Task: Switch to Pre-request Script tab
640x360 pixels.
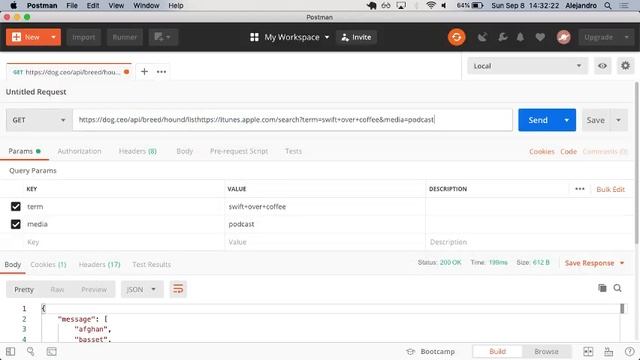Action: [239, 151]
